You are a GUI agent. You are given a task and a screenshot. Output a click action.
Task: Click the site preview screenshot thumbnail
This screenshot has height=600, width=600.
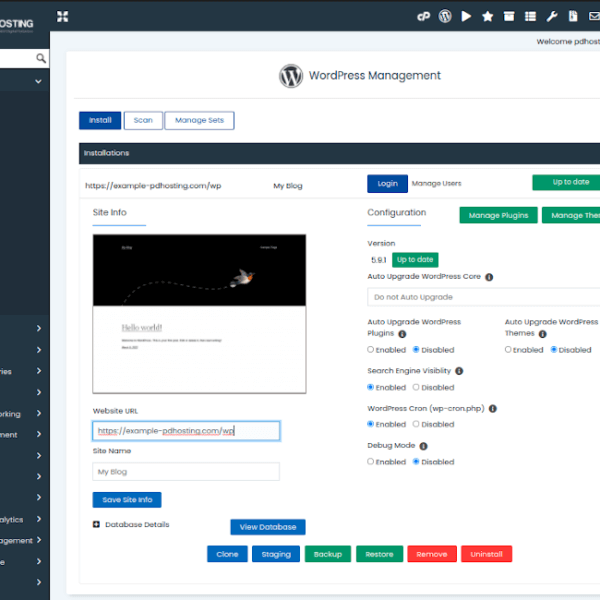(199, 314)
